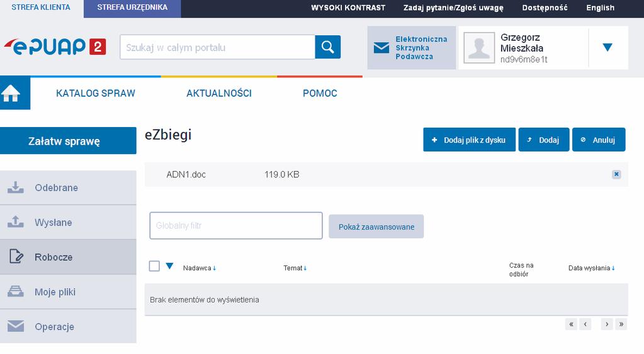The width and height of the screenshot is (644, 354).
Task: Sort the list by Nadawca column
Action: tap(200, 268)
